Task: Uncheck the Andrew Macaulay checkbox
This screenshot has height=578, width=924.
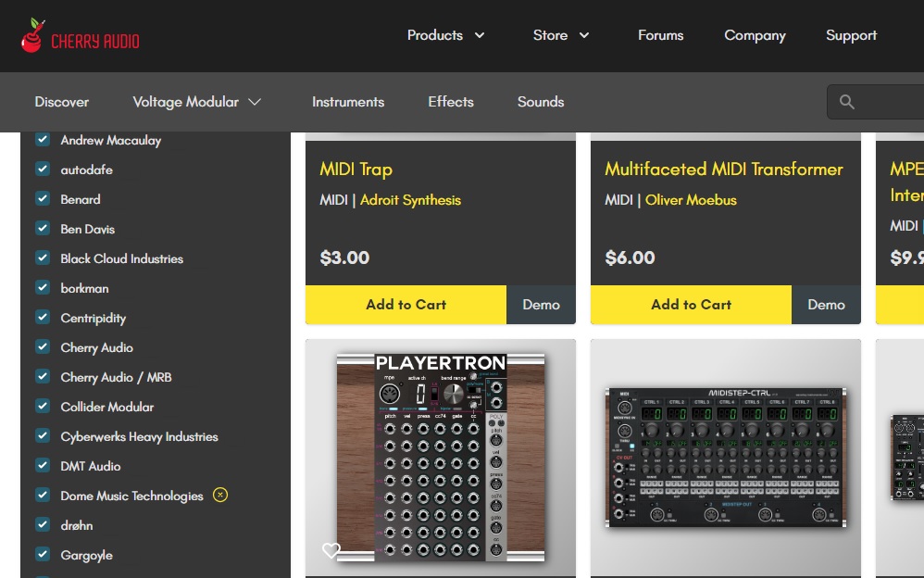Action: tap(43, 139)
